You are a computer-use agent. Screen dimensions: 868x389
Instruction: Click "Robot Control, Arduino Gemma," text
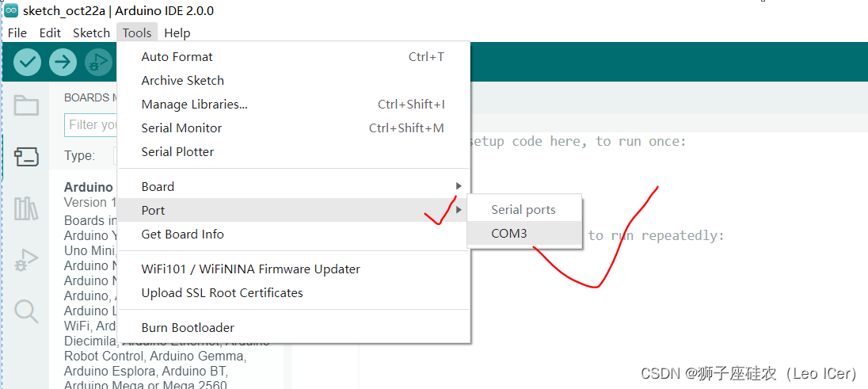point(155,355)
